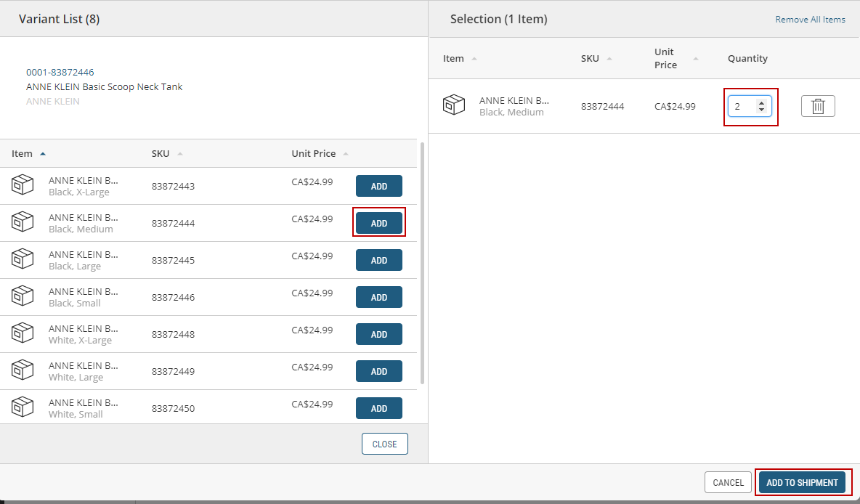Sort Selection panel by SKU header
The image size is (860, 504).
[x=590, y=58]
